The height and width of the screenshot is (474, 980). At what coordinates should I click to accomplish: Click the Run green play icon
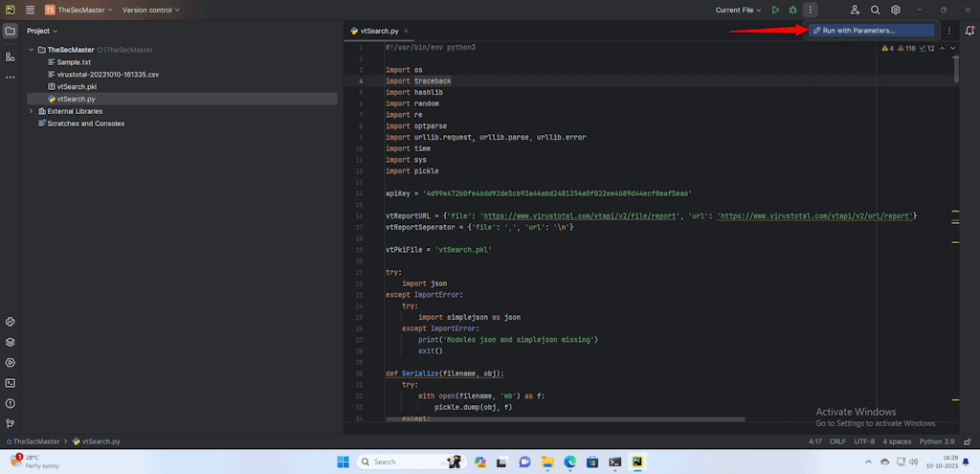[775, 10]
